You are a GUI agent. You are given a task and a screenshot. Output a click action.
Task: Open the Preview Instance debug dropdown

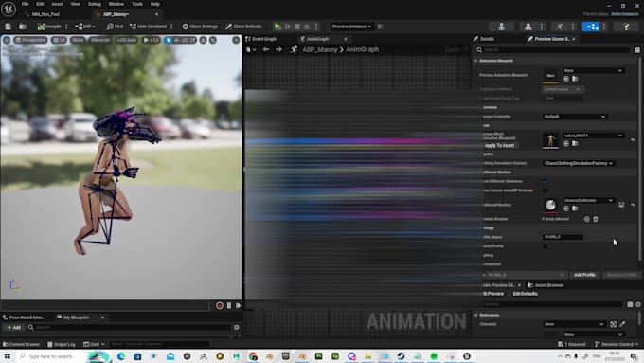351,27
